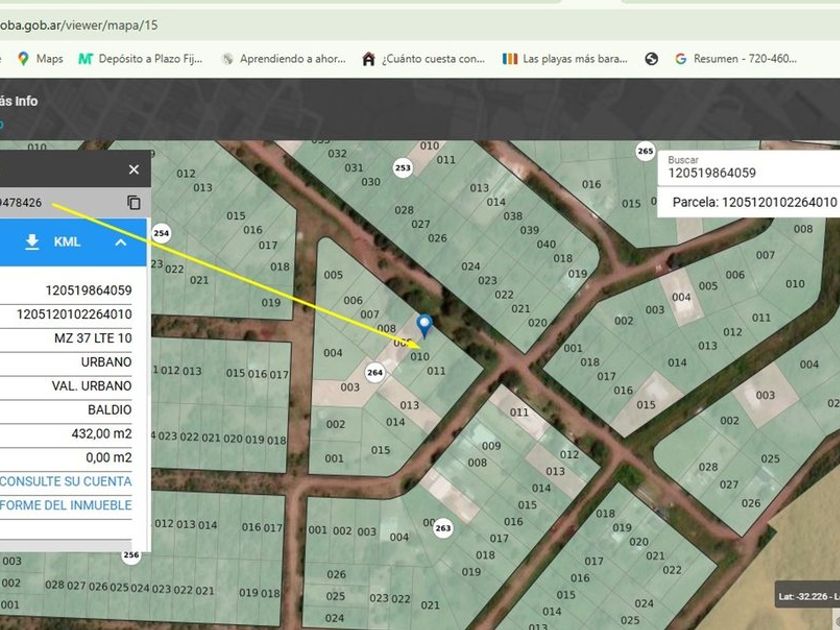The height and width of the screenshot is (630, 840).
Task: Click the browser address bar URL
Action: point(80,25)
